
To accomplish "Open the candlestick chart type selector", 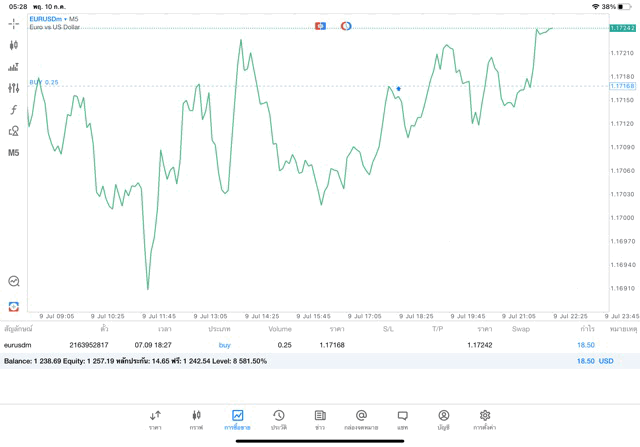I will (x=14, y=45).
